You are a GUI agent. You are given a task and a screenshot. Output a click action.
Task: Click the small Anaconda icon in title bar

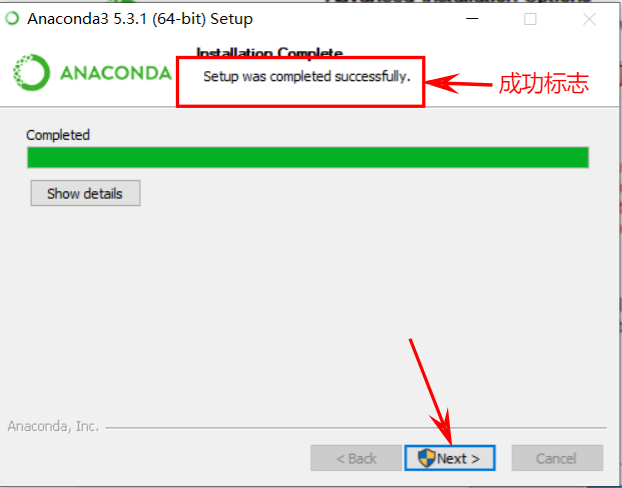click(12, 18)
